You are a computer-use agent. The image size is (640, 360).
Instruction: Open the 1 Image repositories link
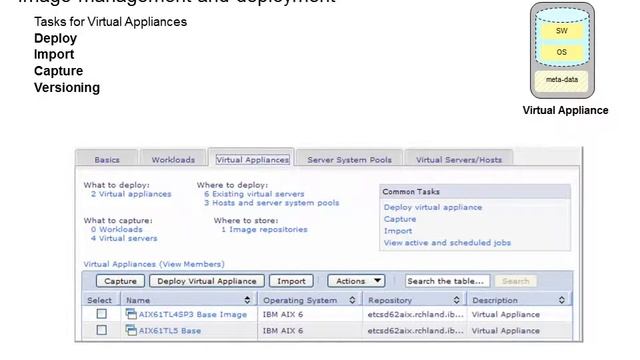pyautogui.click(x=264, y=229)
